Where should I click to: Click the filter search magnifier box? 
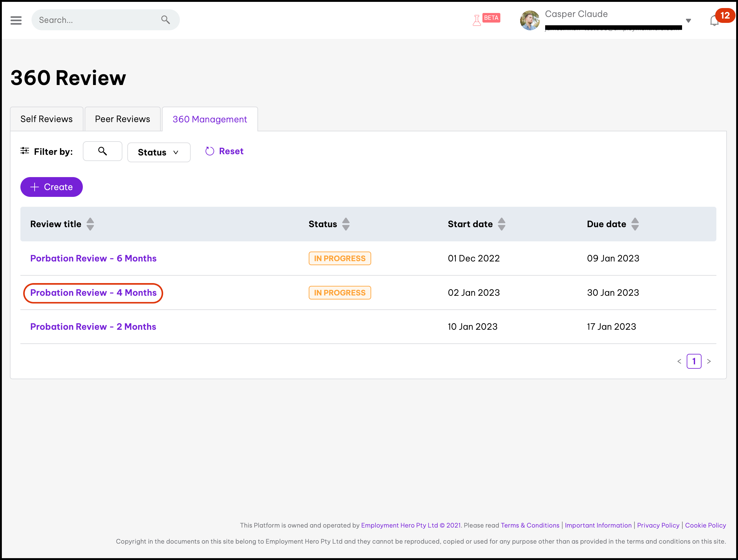point(102,151)
